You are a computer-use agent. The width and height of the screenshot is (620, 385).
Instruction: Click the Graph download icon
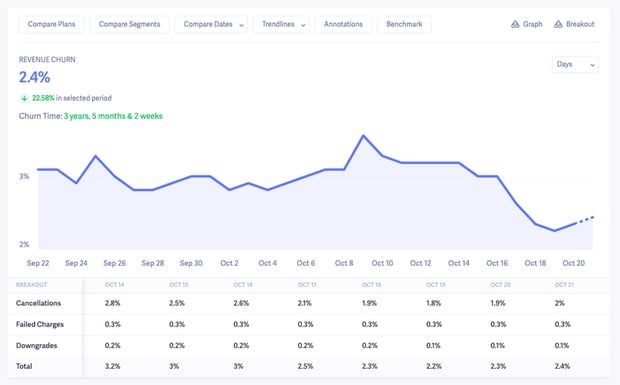515,24
